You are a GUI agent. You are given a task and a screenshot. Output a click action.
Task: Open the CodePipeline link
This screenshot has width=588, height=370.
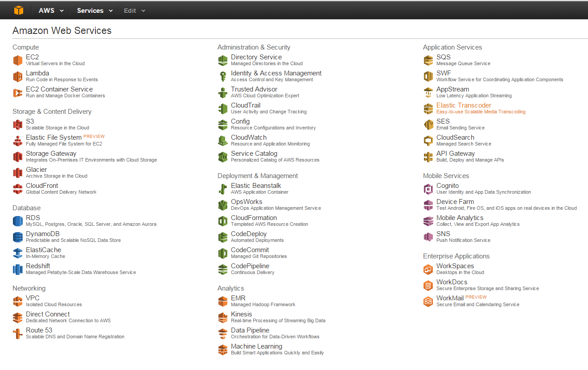click(x=250, y=266)
